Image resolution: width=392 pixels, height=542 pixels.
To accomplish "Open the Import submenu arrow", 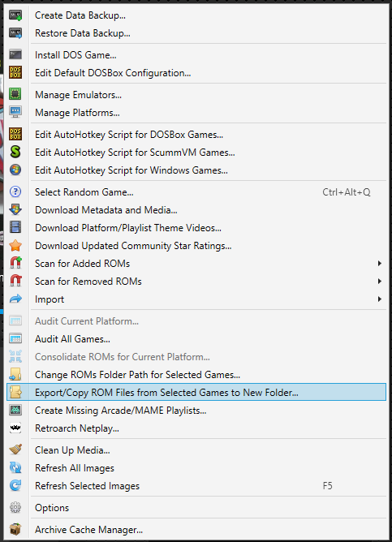I will [x=380, y=299].
